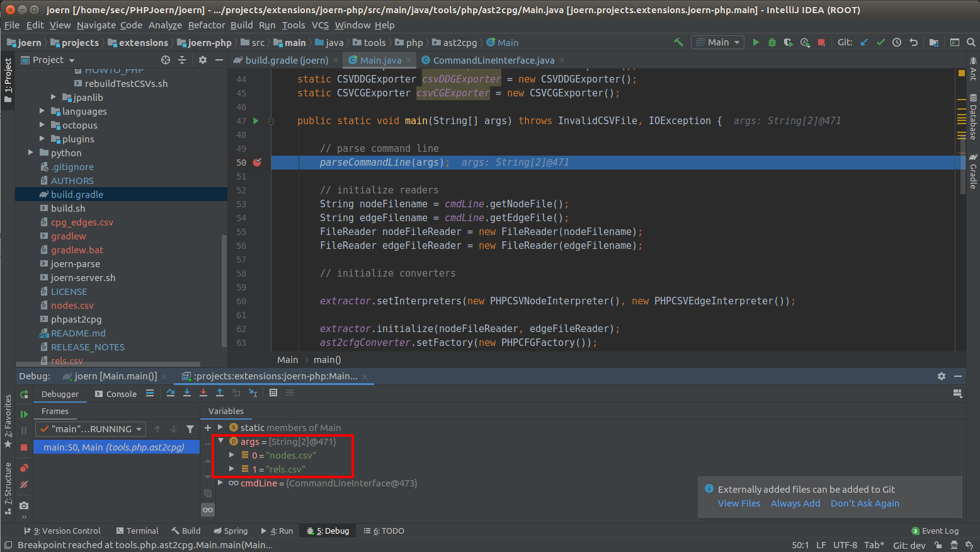Click Git: dev branch in status bar
The height and width of the screenshot is (552, 980).
(x=909, y=545)
